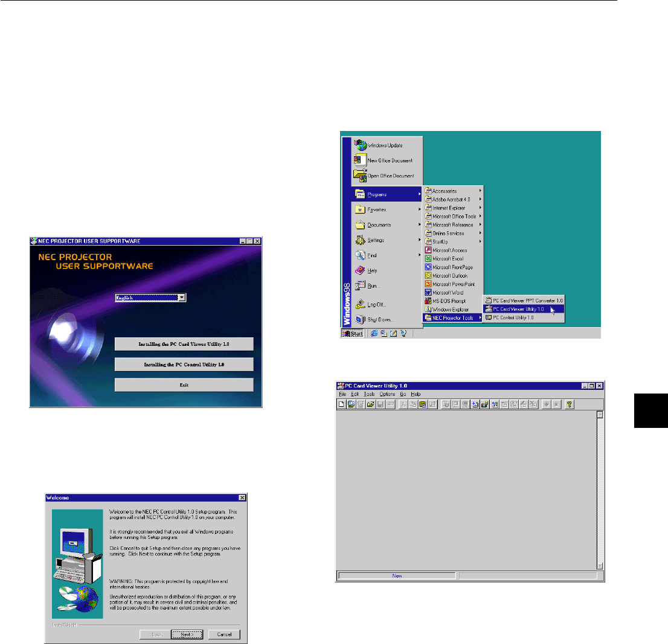
Task: Open the Edit menu in PC Card Viewer
Action: pos(355,394)
